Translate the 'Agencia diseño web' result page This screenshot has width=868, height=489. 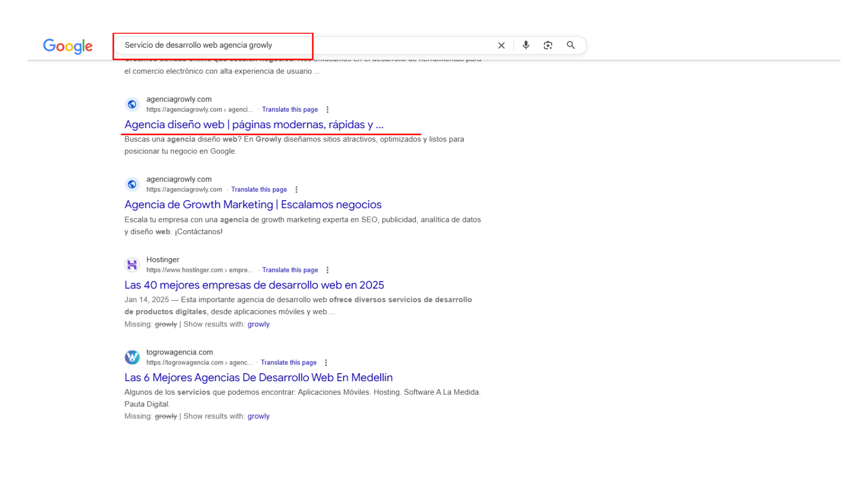click(290, 110)
